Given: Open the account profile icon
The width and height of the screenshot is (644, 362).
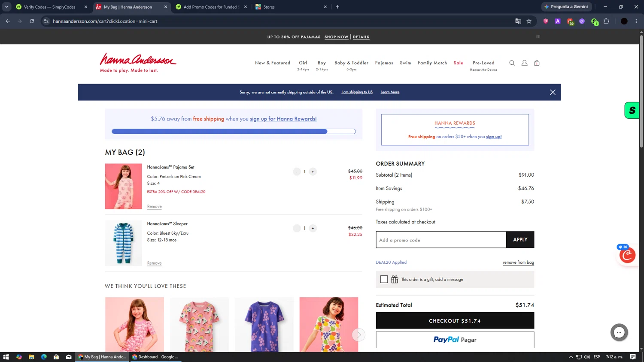Looking at the screenshot, I should [x=524, y=63].
